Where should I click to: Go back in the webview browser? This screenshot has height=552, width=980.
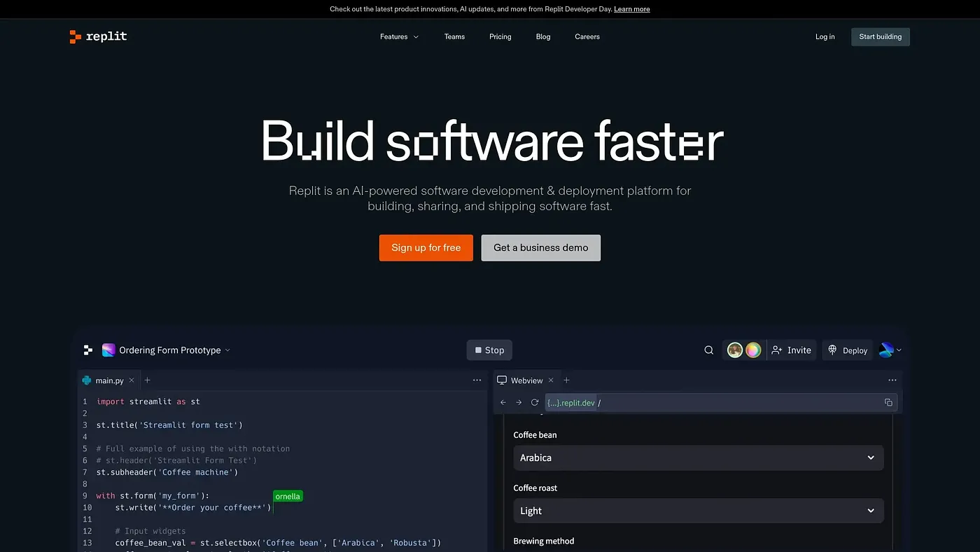tap(503, 403)
